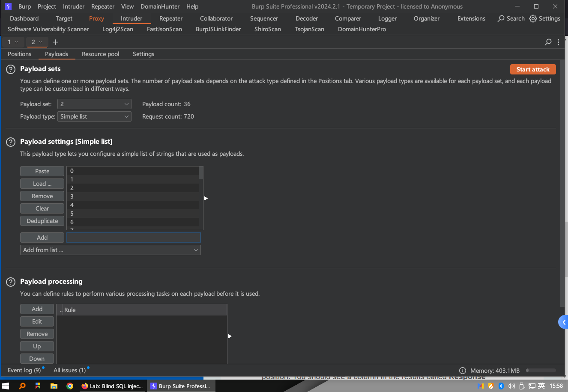568x392 pixels.
Task: Open the Add from list dropdown
Action: click(x=111, y=250)
